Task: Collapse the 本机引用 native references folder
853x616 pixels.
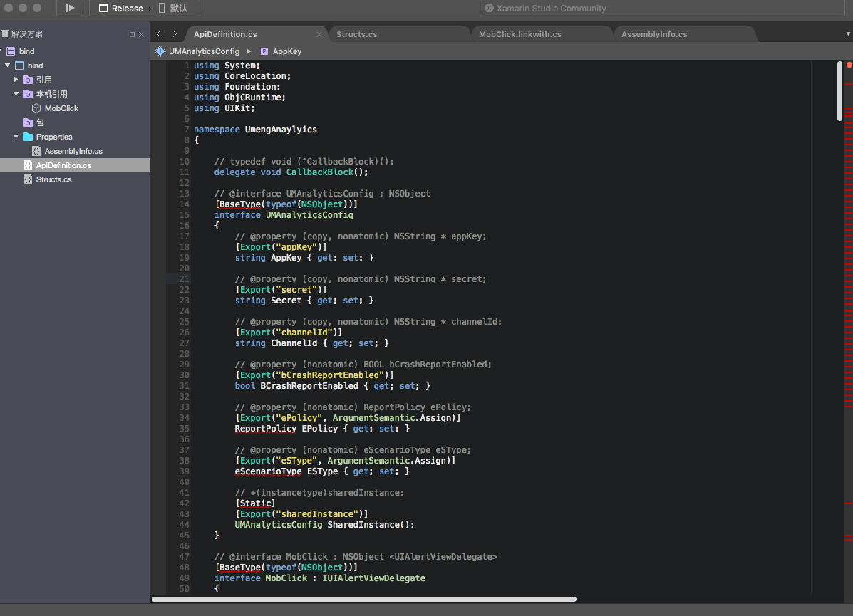Action: point(16,93)
